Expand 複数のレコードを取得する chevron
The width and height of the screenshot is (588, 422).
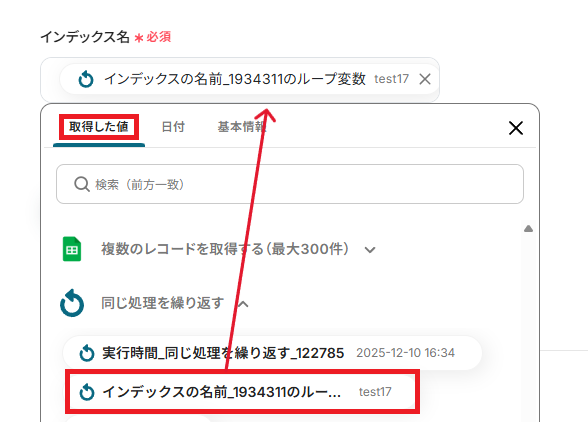[370, 250]
